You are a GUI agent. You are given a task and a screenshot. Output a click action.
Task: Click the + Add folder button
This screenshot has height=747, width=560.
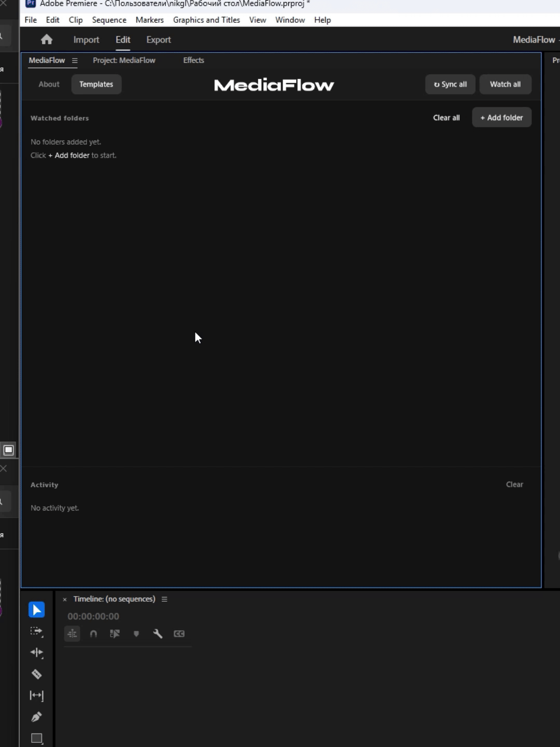(x=501, y=118)
